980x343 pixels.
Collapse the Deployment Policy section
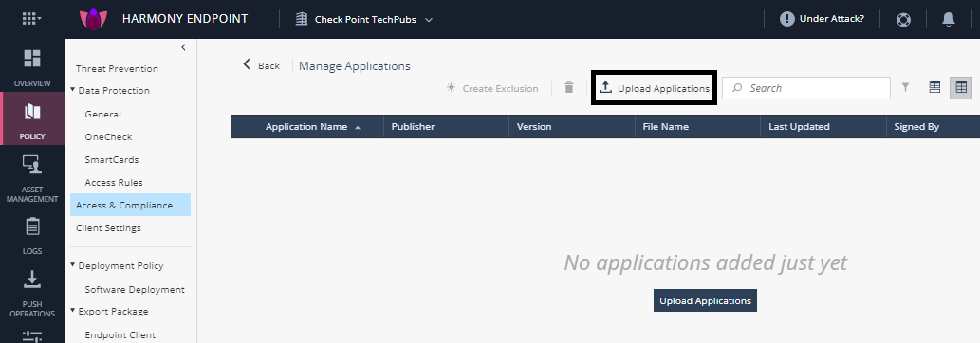73,265
